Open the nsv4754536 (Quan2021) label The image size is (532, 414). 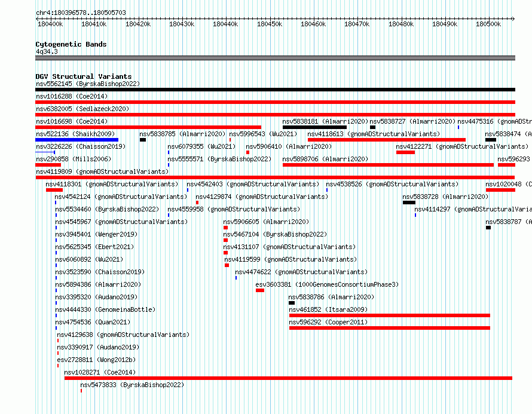click(x=93, y=322)
